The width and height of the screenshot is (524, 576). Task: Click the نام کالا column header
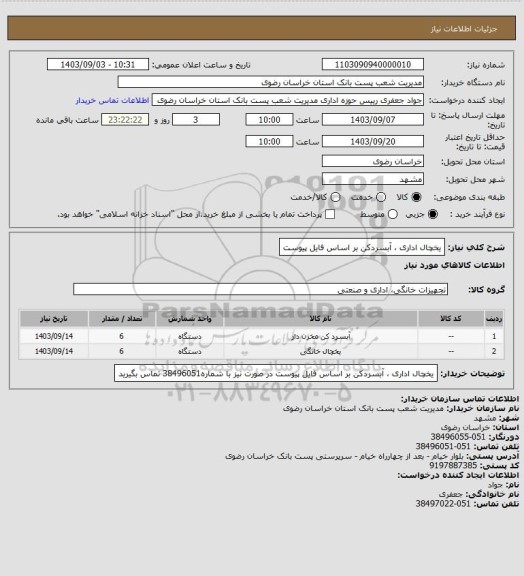pyautogui.click(x=320, y=319)
